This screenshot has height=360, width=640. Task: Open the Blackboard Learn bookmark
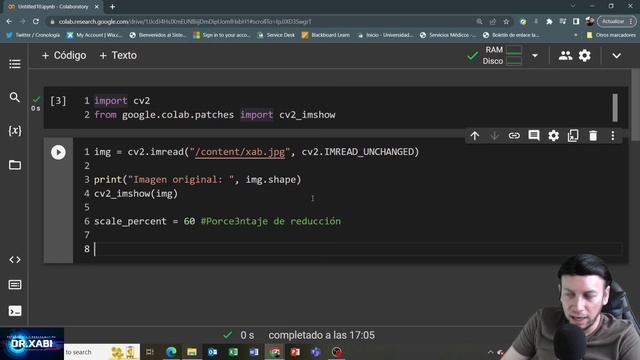tap(325, 35)
